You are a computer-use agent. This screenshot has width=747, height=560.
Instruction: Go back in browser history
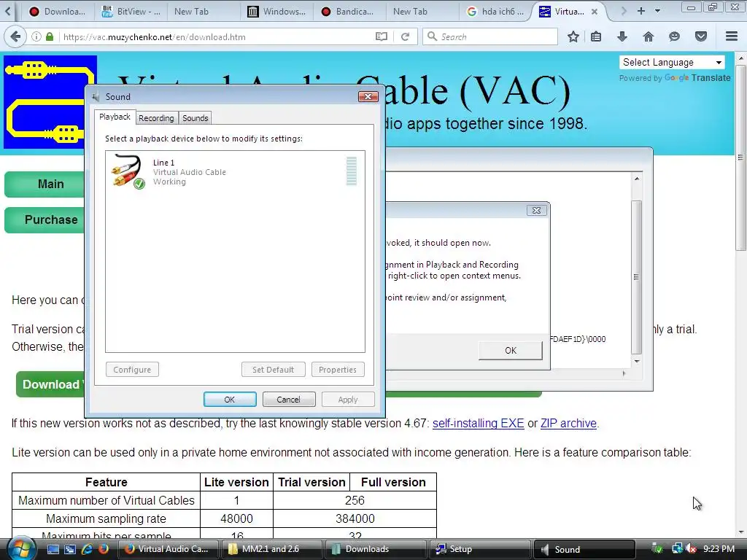click(15, 36)
